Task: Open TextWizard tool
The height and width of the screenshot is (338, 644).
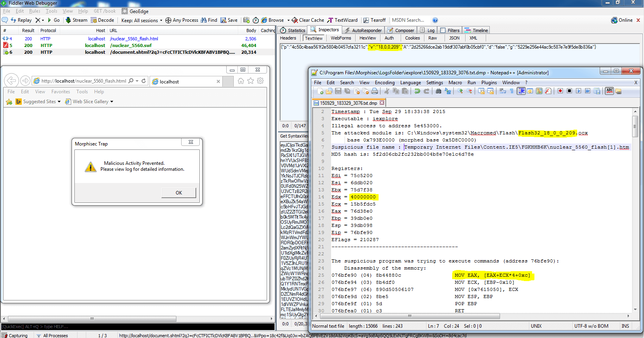Action: click(x=342, y=20)
